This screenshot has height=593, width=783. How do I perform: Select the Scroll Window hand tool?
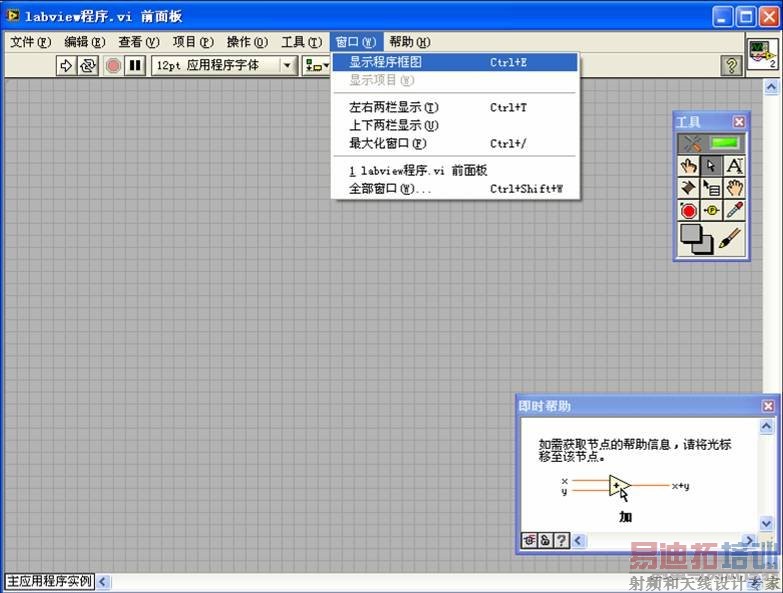pyautogui.click(x=734, y=188)
